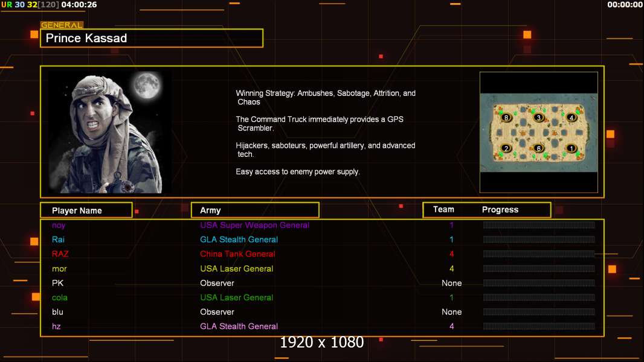This screenshot has height=362, width=644.
Task: Click mor's USA Laser General army
Action: tap(237, 268)
